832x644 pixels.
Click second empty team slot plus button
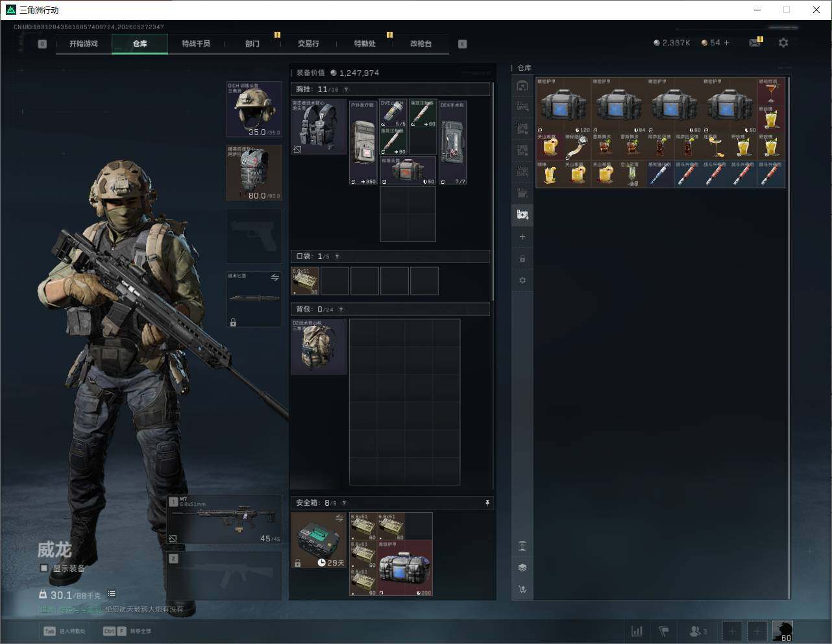point(757,631)
